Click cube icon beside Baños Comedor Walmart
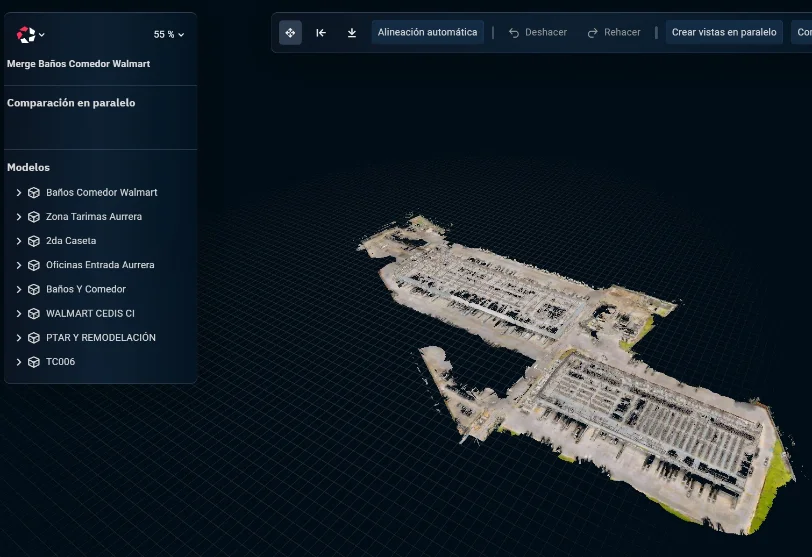Screen dimensions: 812x557 tap(34, 193)
